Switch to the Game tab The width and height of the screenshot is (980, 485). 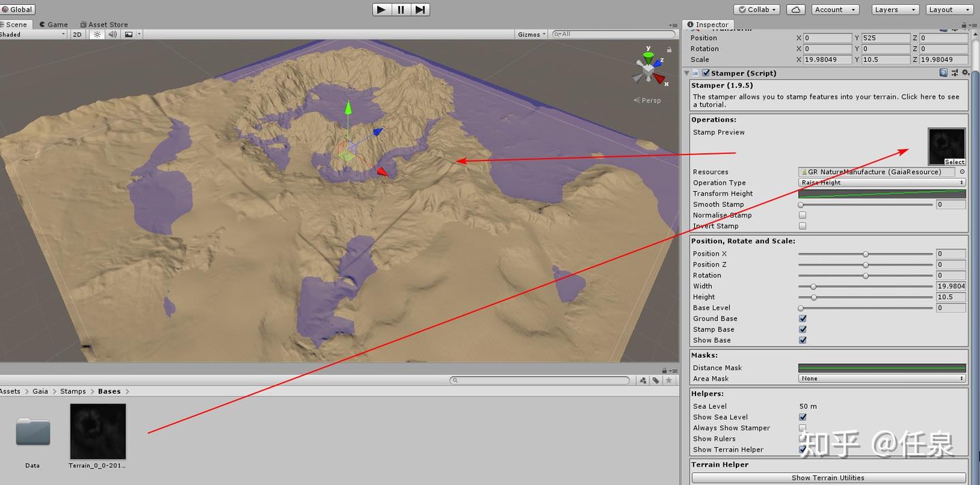[x=53, y=24]
